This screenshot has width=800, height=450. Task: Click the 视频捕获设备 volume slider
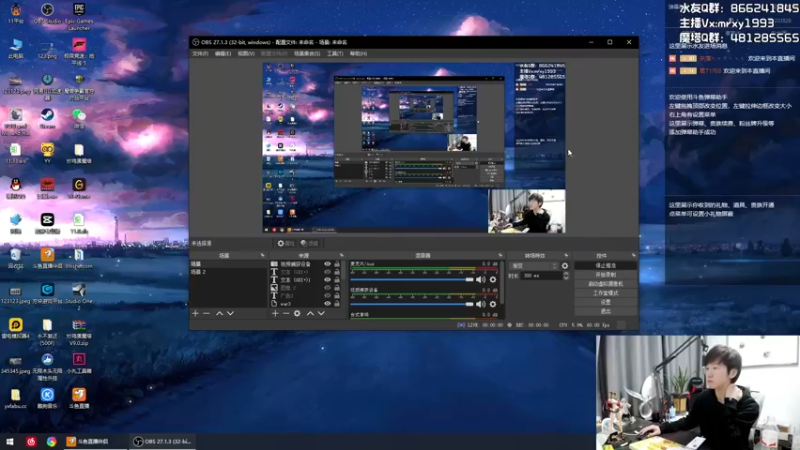[x=412, y=304]
